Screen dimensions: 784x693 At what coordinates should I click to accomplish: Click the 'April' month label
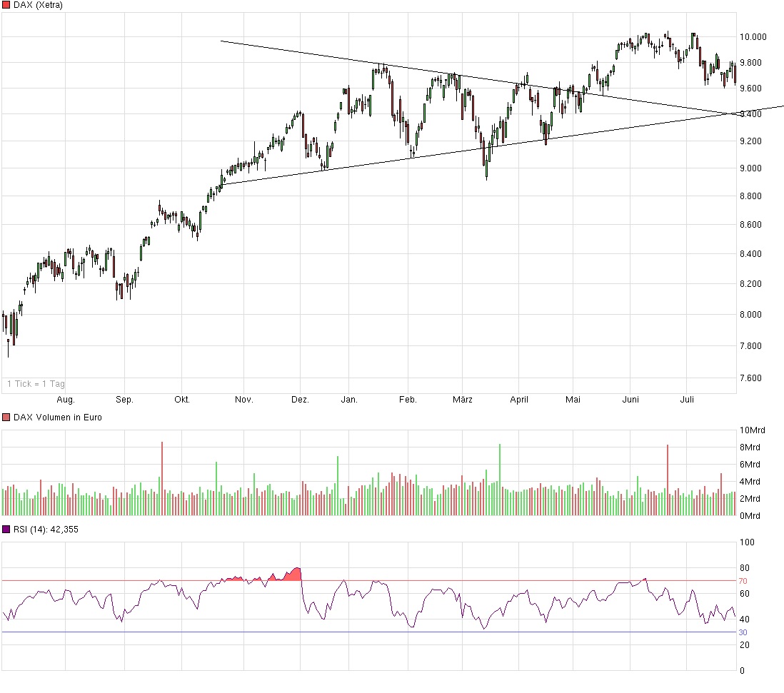click(519, 399)
